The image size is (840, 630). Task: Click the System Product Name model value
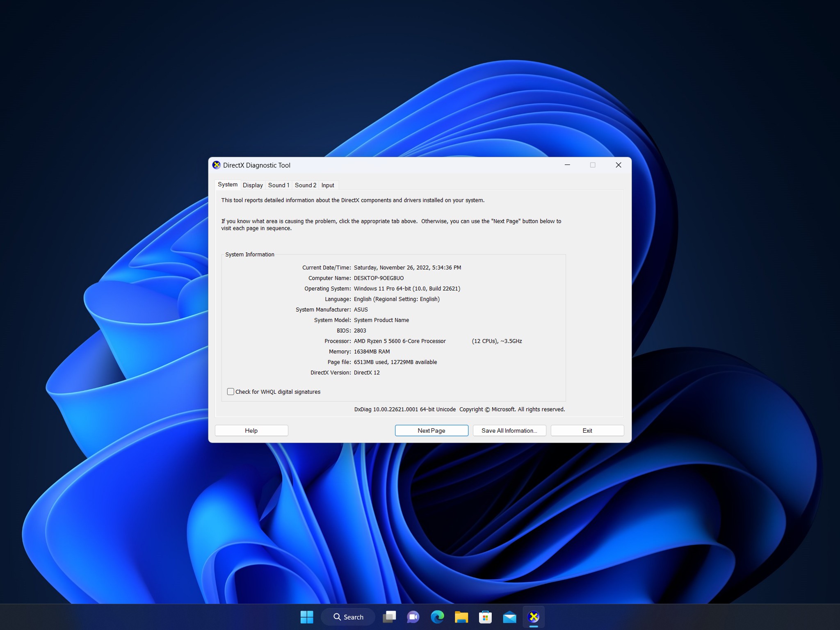tap(381, 320)
